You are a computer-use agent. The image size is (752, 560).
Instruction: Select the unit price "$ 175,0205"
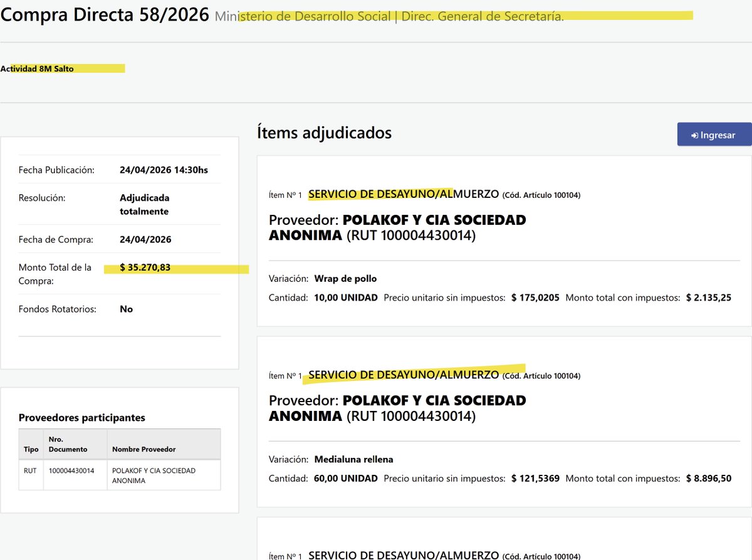(x=535, y=298)
